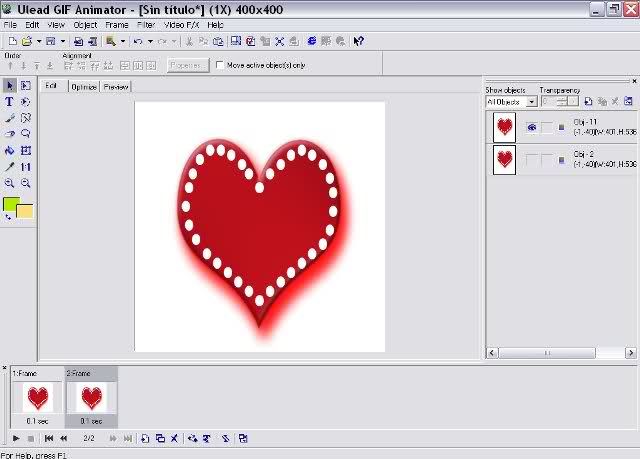Viewport: 640px width, 459px height.
Task: Hide Obj-11 using its eye icon
Action: [x=531, y=127]
